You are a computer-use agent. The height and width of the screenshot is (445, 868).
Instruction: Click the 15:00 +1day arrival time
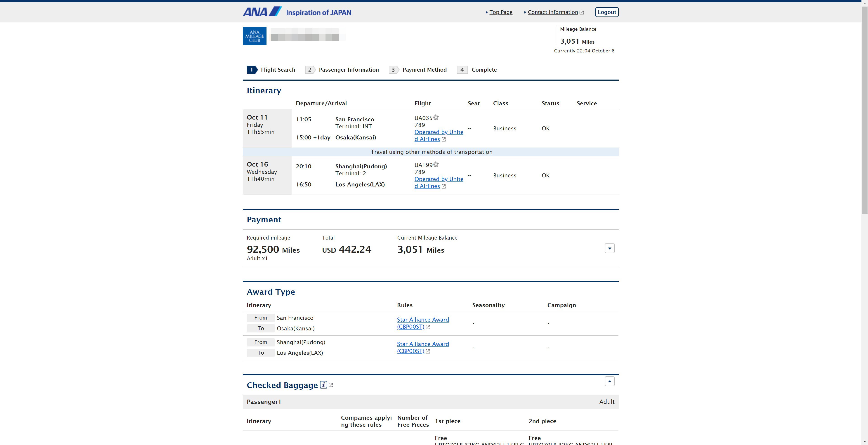313,137
